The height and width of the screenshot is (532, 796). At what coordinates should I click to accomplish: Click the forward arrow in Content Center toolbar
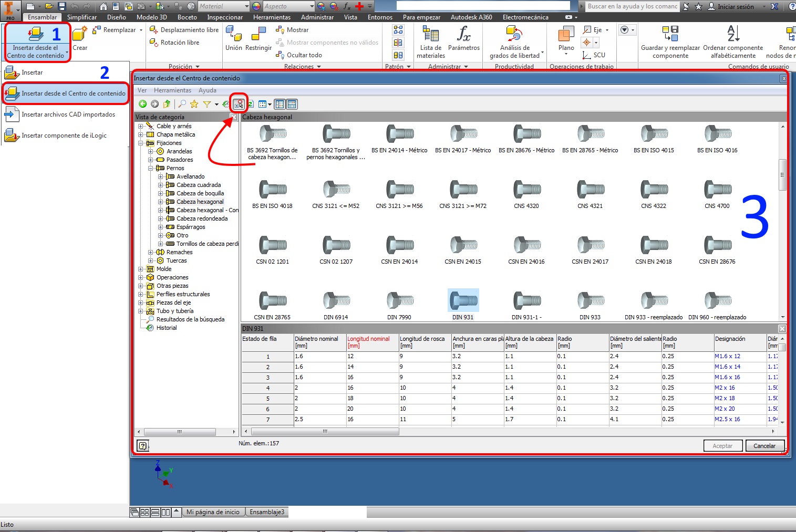coord(154,104)
